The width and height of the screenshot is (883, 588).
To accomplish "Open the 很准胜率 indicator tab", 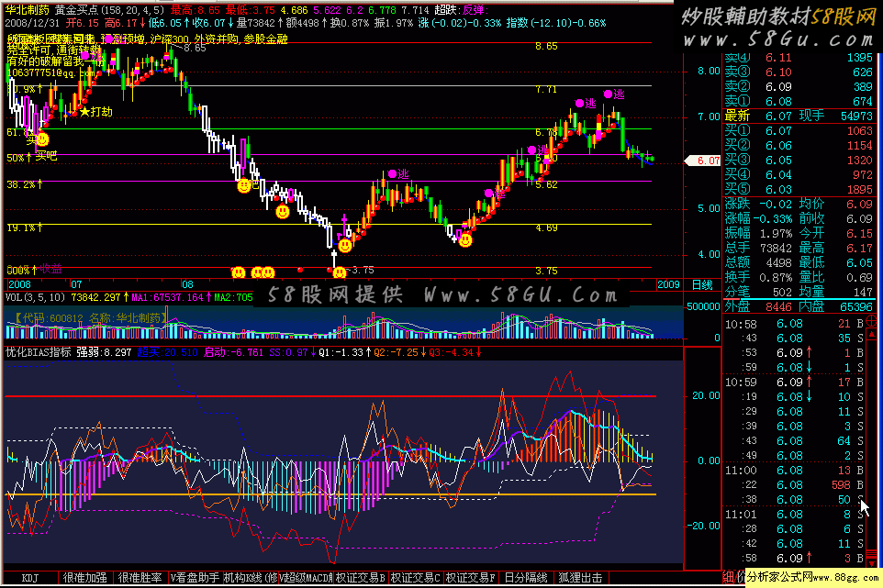I will click(140, 578).
